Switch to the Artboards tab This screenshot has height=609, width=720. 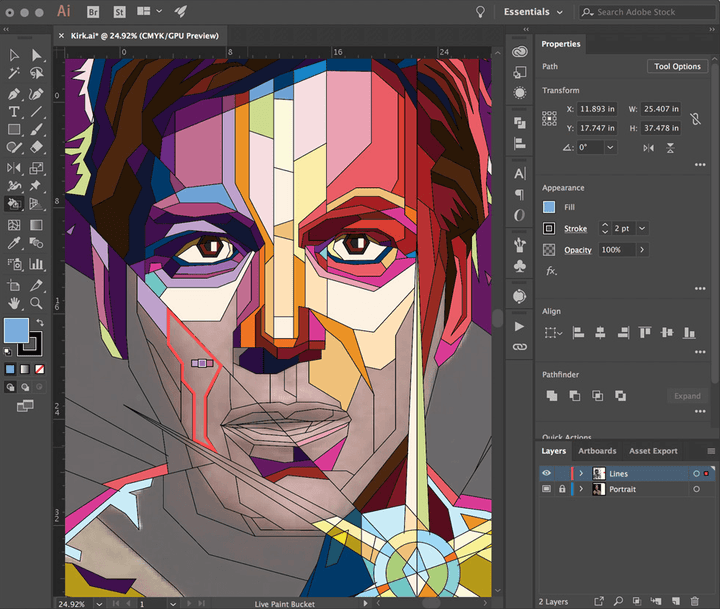[x=597, y=451]
